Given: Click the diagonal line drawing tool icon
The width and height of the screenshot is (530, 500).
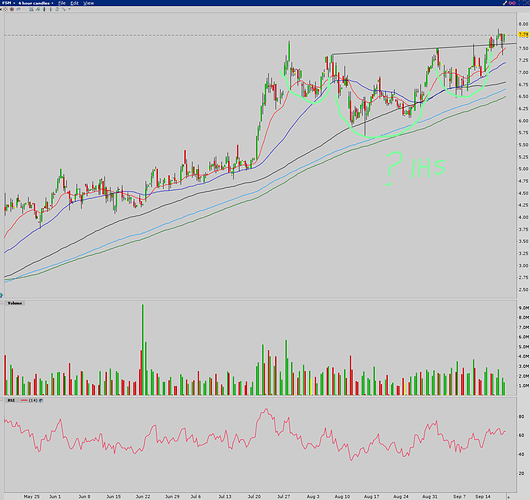Looking at the screenshot, I should (x=64, y=9).
